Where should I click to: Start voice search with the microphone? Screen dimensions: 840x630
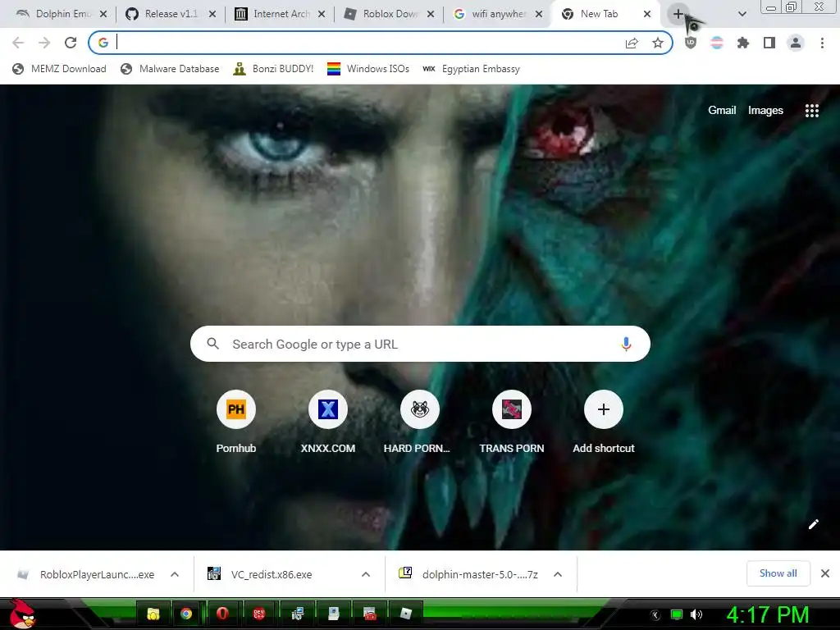point(626,344)
